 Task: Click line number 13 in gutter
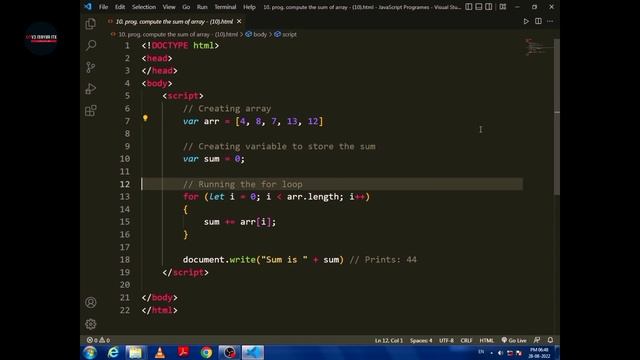[x=124, y=197]
